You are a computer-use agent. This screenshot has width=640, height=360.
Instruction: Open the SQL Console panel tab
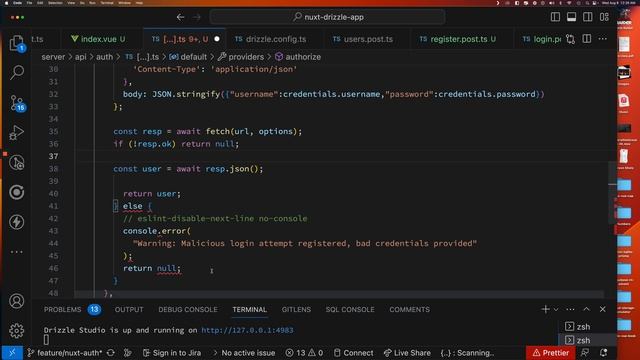[x=350, y=309]
